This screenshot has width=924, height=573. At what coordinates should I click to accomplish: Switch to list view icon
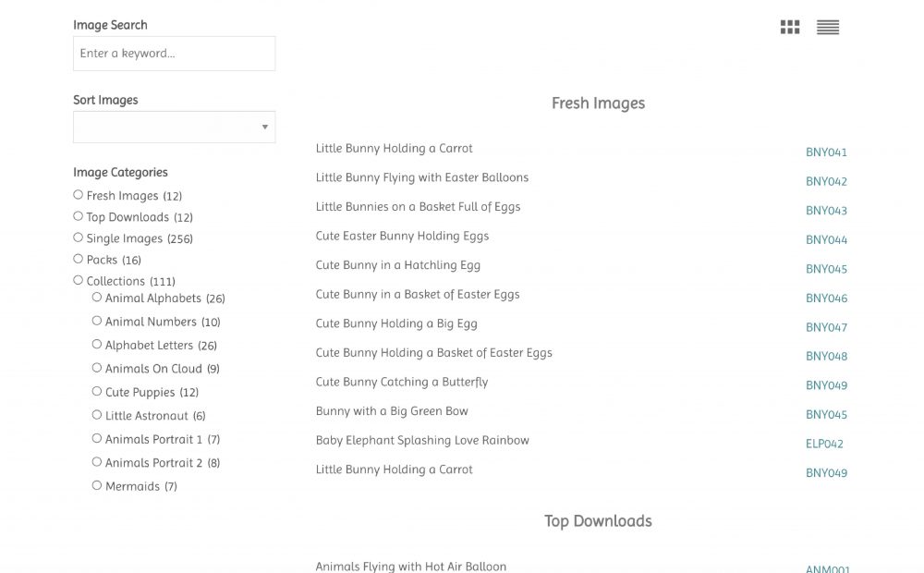[x=827, y=27]
